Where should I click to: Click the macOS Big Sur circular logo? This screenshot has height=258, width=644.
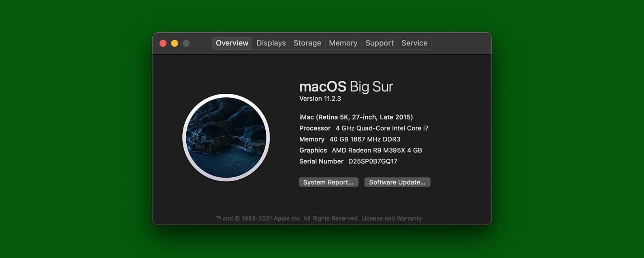[226, 138]
